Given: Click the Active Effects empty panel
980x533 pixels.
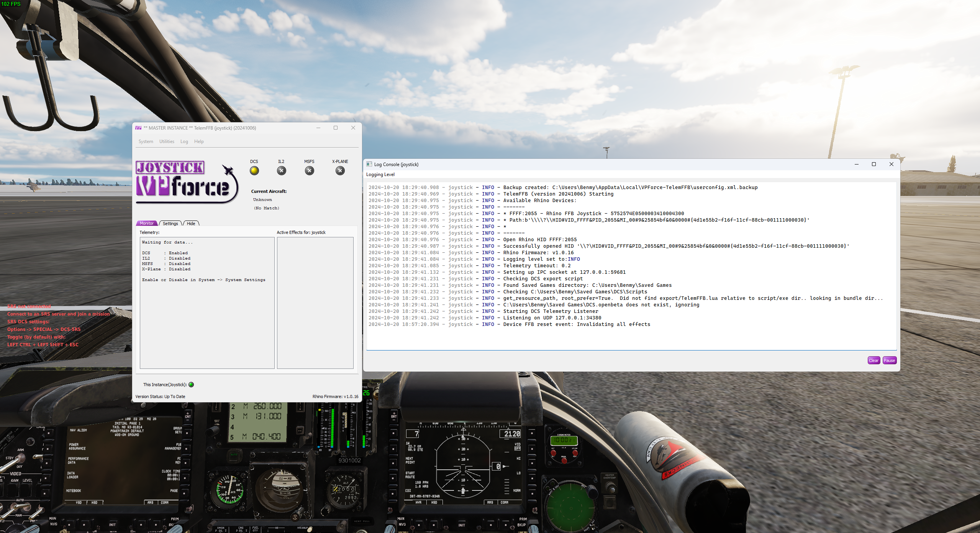Looking at the screenshot, I should tap(315, 303).
